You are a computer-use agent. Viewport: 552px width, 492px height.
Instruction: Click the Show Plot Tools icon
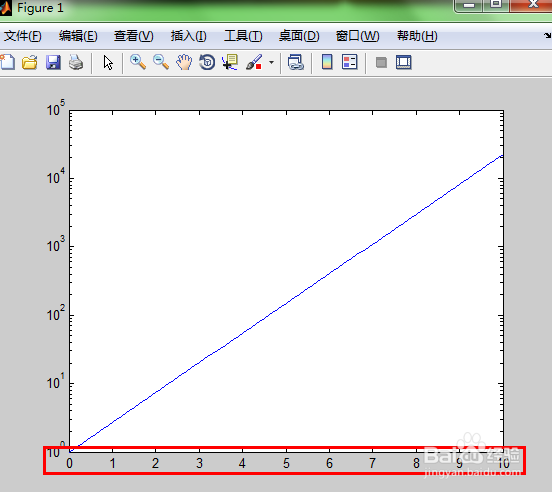(403, 62)
